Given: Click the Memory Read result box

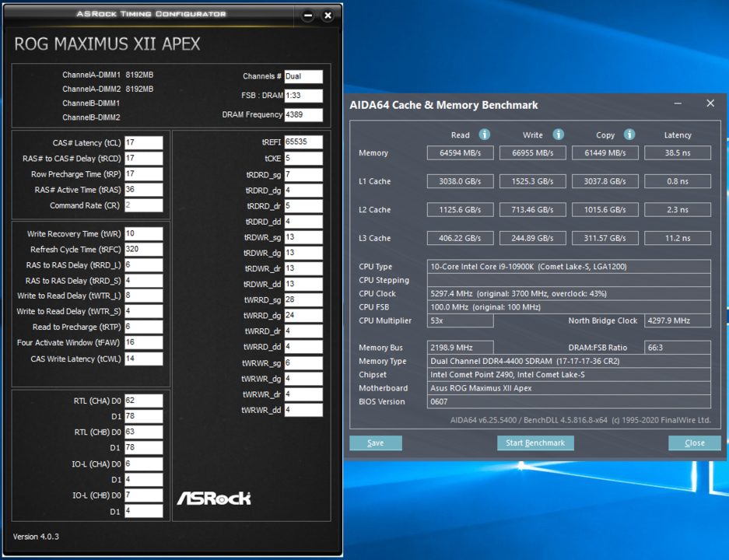Looking at the screenshot, I should coord(460,153).
